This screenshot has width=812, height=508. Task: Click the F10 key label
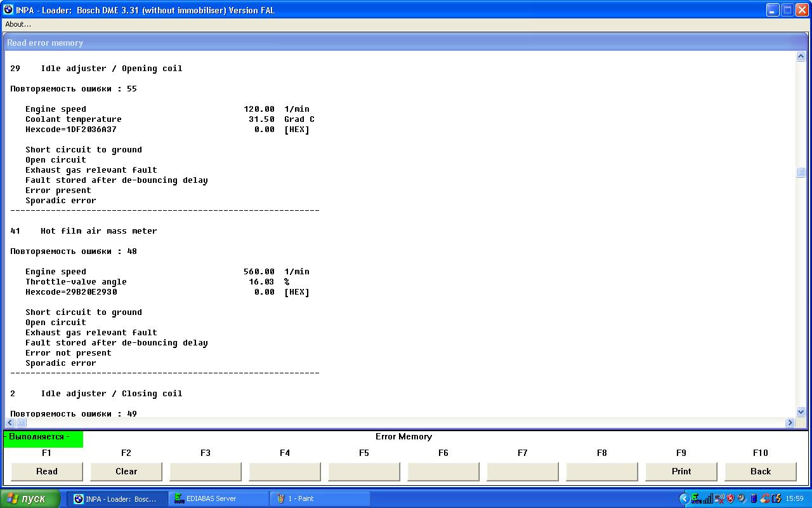[760, 453]
